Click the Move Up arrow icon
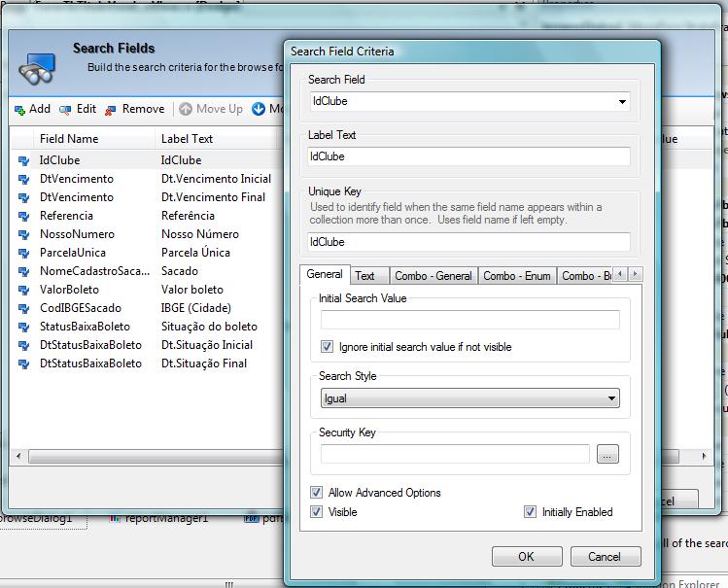This screenshot has width=728, height=588. [x=186, y=109]
